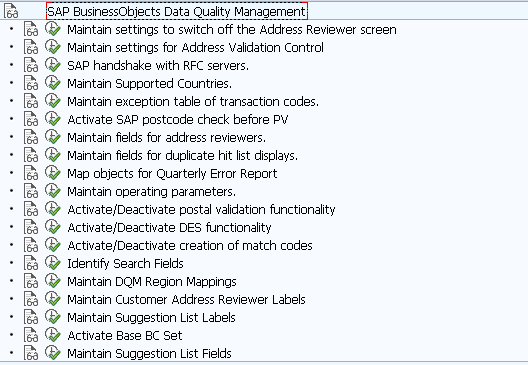The height and width of the screenshot is (365, 528).
Task: Execute activity icon for Maintain operating parameters
Action: point(53,191)
